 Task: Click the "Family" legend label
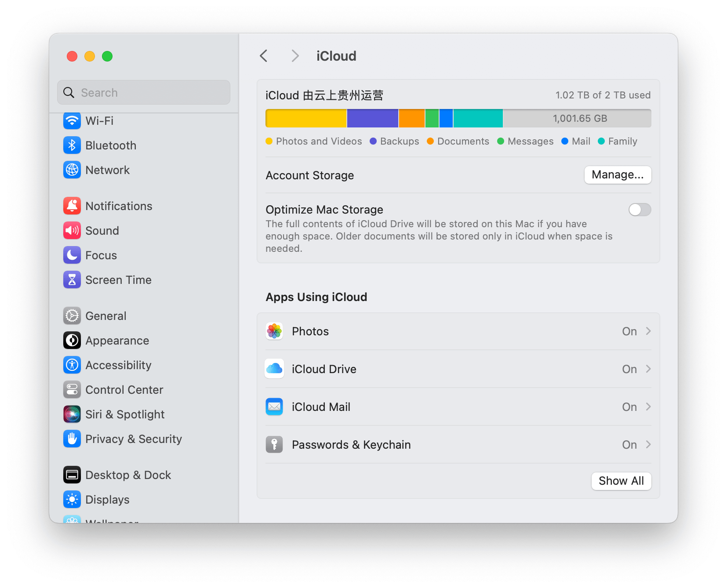(622, 142)
